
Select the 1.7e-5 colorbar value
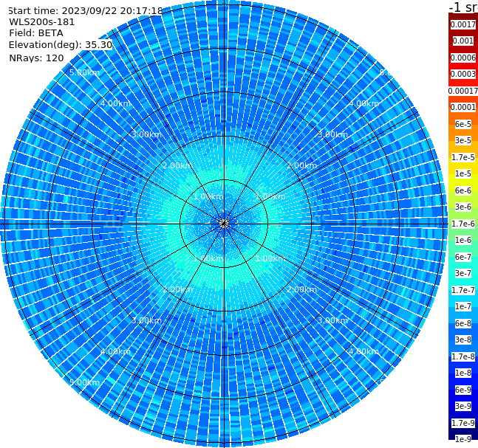click(463, 157)
